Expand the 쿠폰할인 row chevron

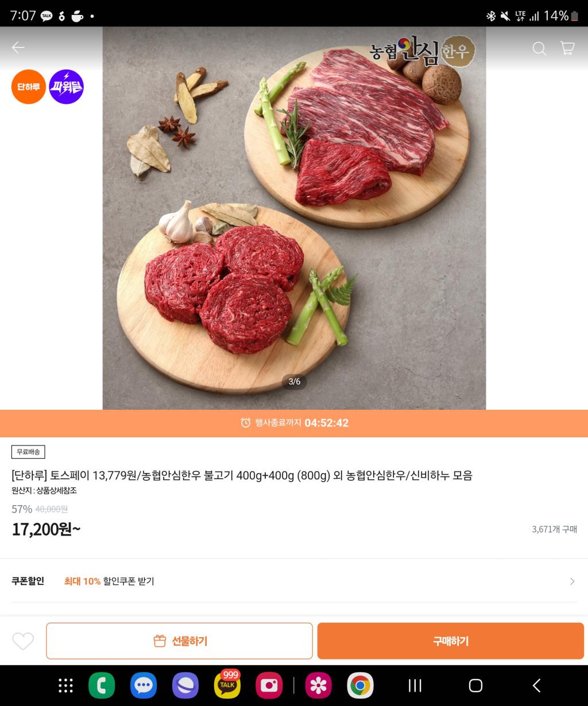click(572, 581)
